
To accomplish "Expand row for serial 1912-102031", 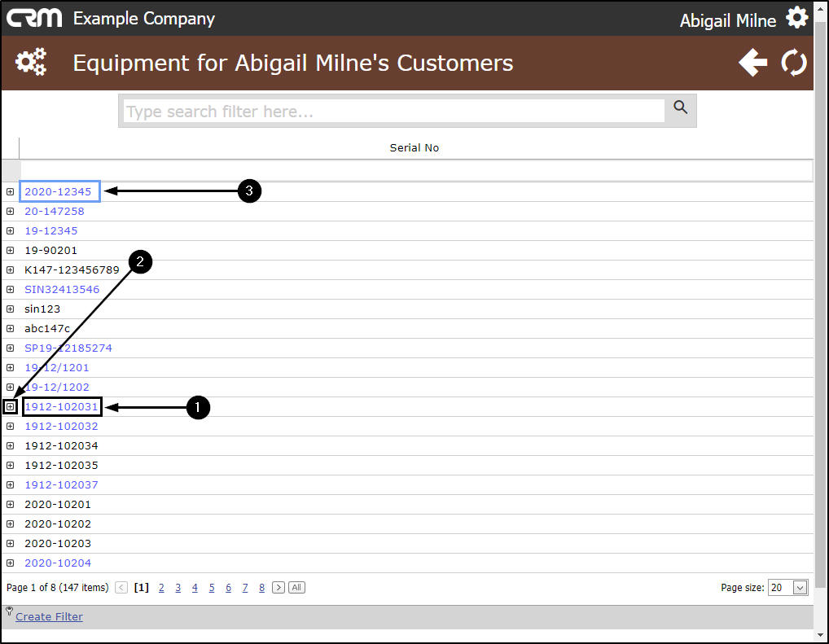I will tap(10, 406).
